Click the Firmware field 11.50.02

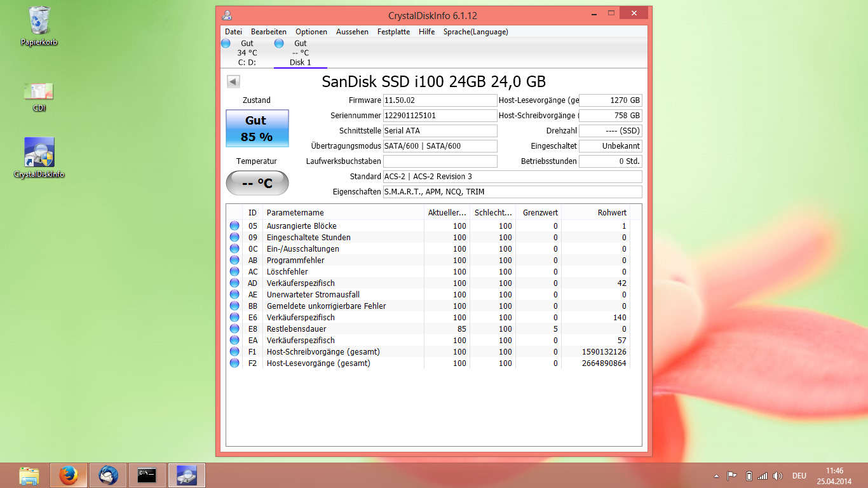tap(440, 100)
